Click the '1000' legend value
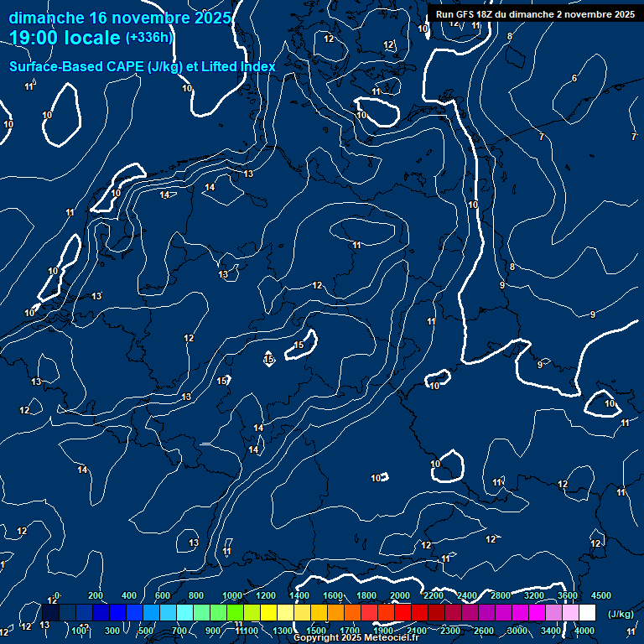This screenshot has width=644, height=644. coord(232,595)
